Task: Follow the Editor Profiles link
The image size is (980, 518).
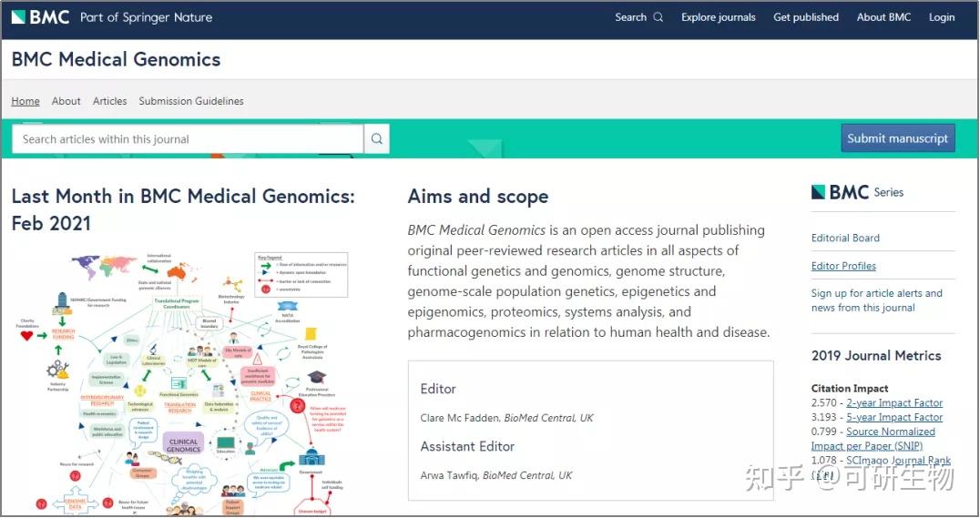Action: [x=843, y=266]
